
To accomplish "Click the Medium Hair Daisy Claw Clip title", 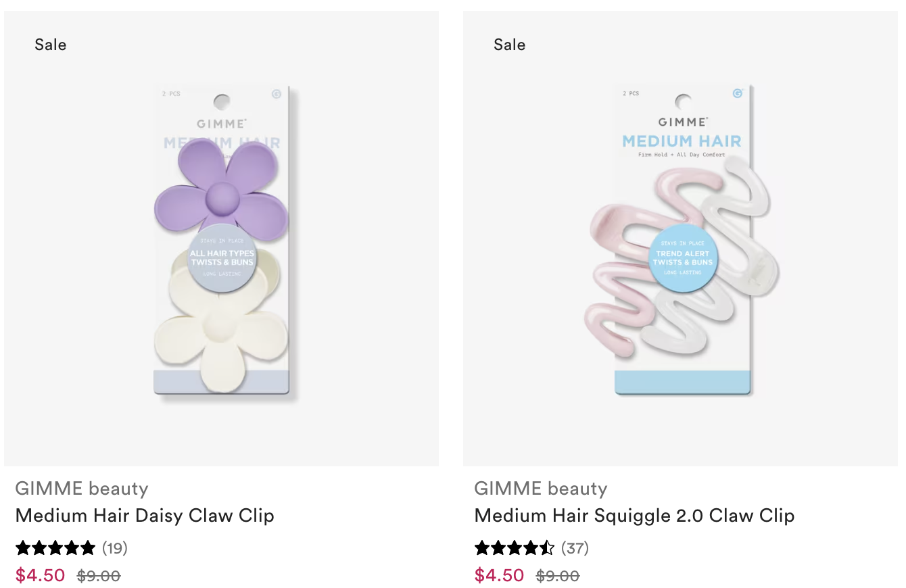I will pos(145,516).
